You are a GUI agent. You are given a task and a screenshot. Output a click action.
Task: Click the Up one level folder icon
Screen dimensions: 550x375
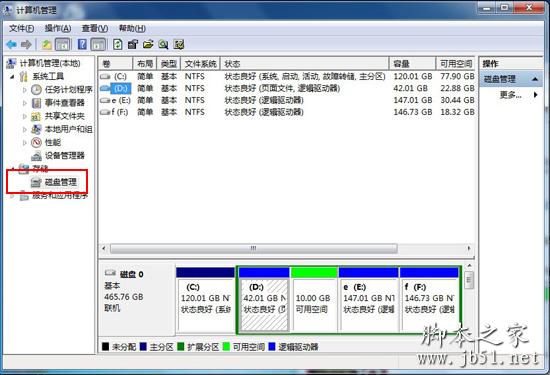47,45
